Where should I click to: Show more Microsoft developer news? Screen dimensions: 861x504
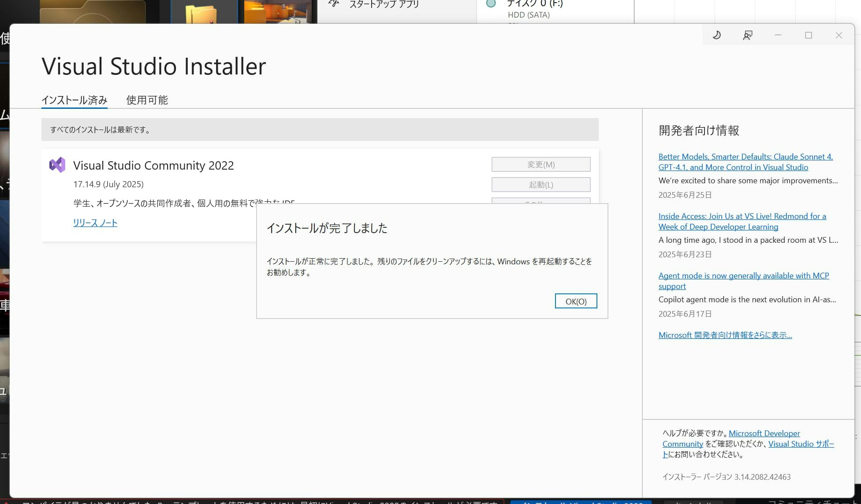pyautogui.click(x=725, y=335)
